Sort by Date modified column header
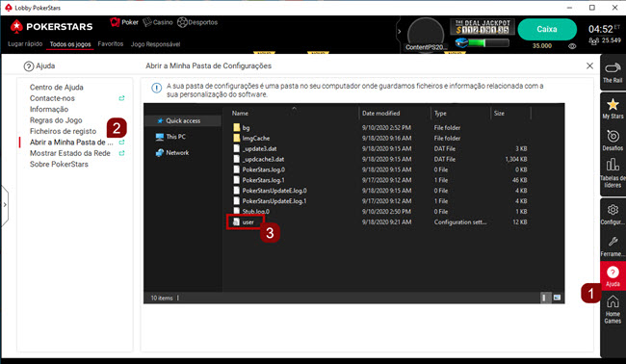 tap(380, 114)
